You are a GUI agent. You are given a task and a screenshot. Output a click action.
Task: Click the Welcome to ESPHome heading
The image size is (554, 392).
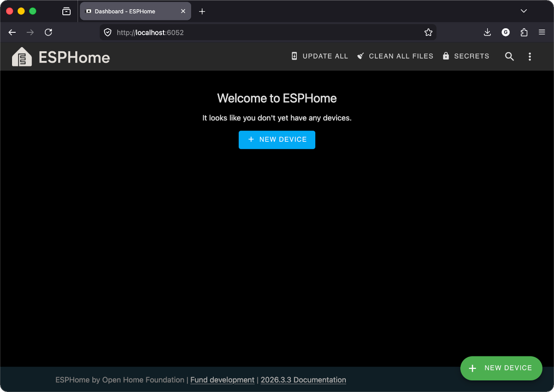click(x=277, y=98)
